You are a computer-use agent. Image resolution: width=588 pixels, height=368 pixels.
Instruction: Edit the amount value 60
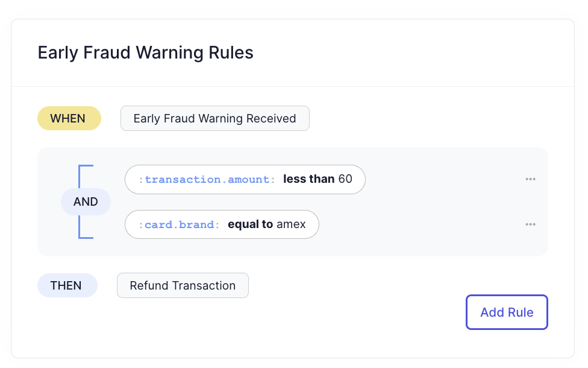(x=345, y=179)
